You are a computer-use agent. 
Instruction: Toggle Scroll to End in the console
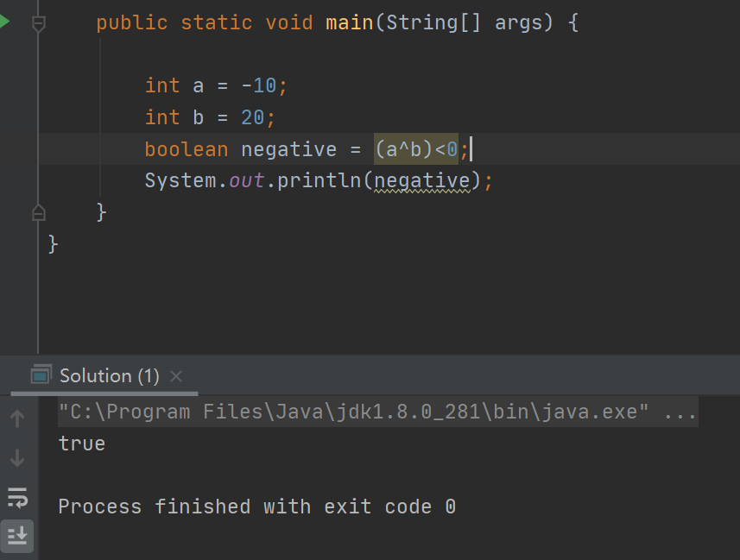(x=17, y=535)
